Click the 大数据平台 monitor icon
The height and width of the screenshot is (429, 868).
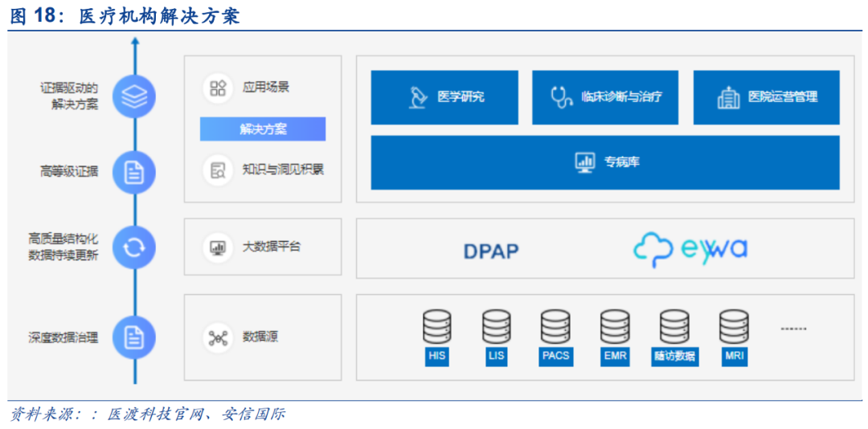[218, 247]
